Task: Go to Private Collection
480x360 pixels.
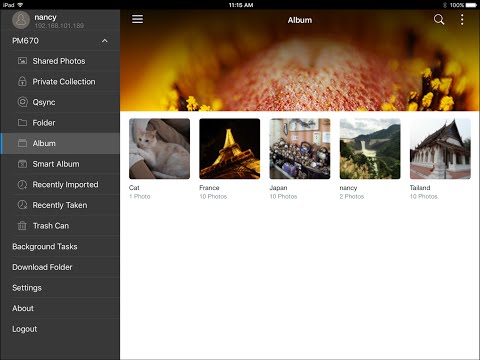Action: point(60,82)
